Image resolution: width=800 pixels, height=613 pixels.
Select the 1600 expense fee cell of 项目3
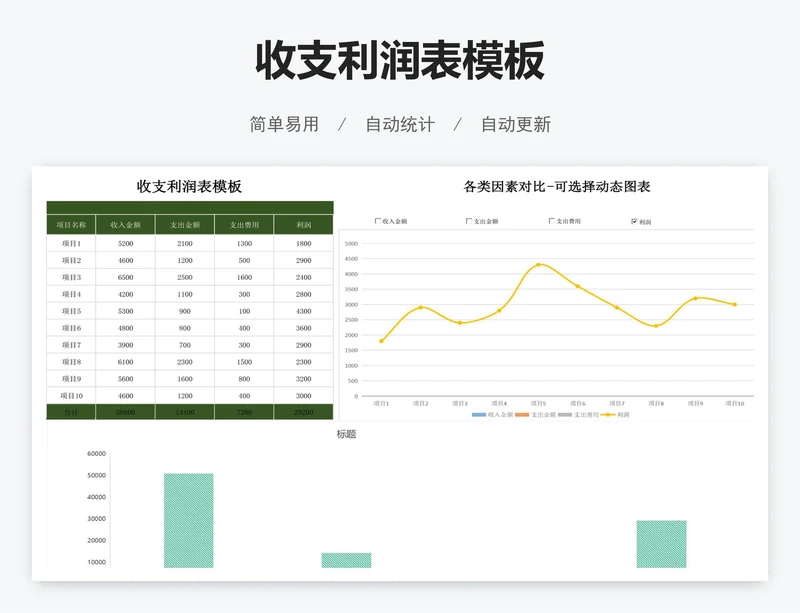(x=244, y=277)
